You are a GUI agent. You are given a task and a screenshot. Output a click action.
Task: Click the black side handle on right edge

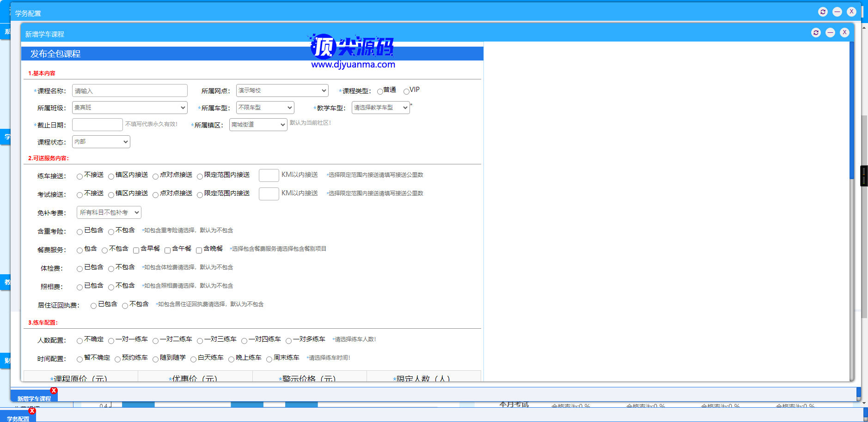[863, 176]
